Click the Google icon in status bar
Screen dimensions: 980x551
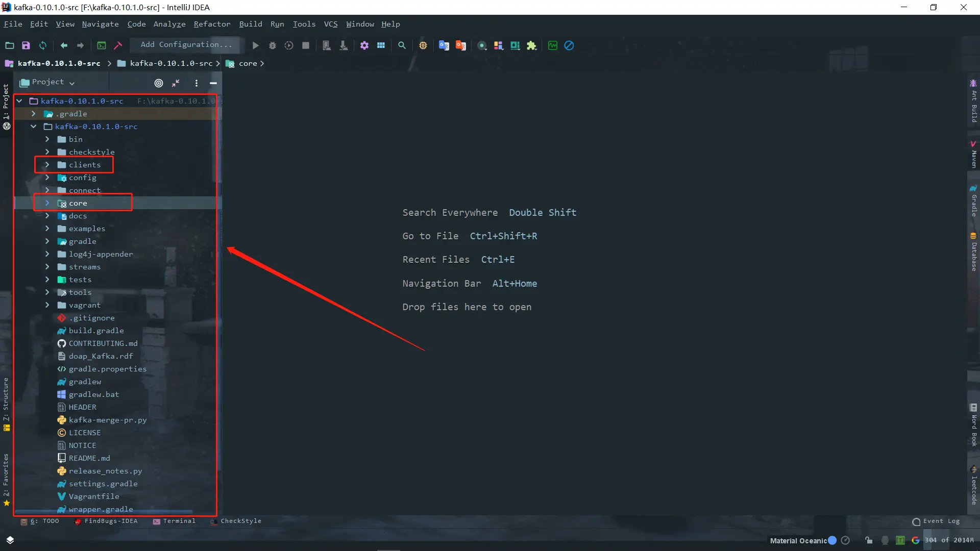pyautogui.click(x=916, y=540)
